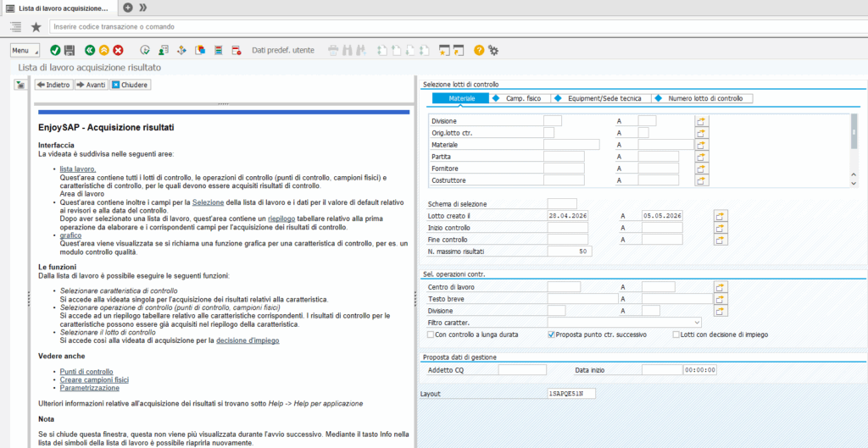Open multiple selection for Inizio controllo
Screen dimensions: 868x448
click(721, 228)
